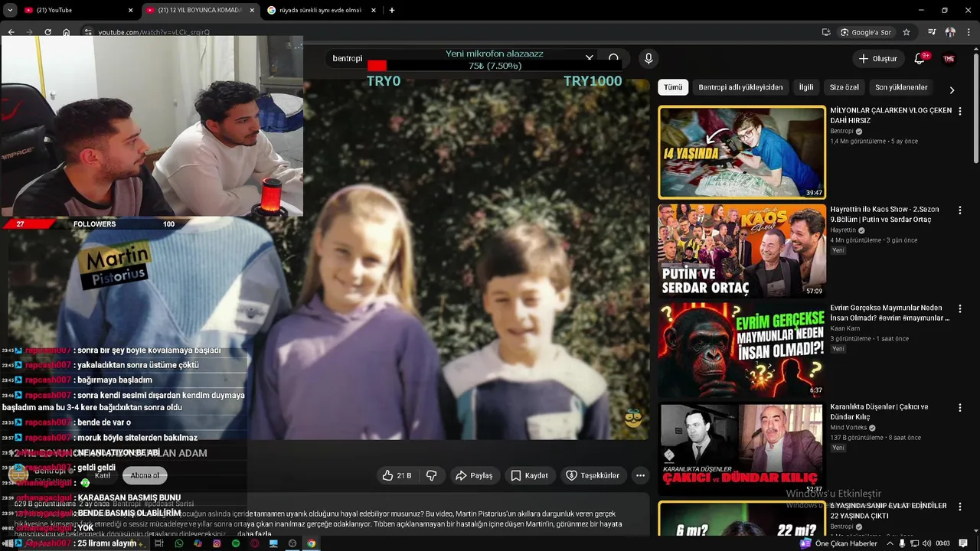This screenshot has width=980, height=551.
Task: Select 'Bentropi adlı yükleyiciden' filter chip
Action: 740,87
